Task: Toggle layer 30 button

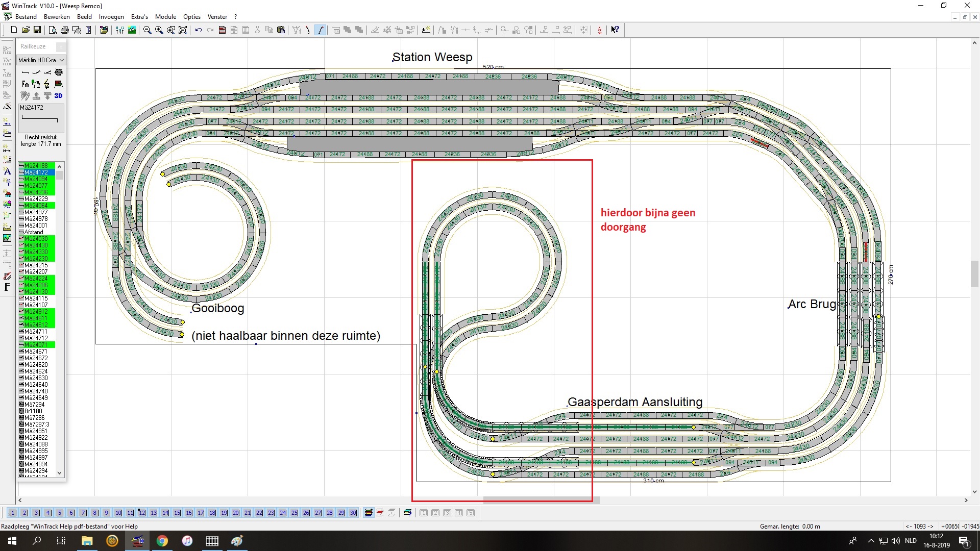Action: (x=353, y=513)
